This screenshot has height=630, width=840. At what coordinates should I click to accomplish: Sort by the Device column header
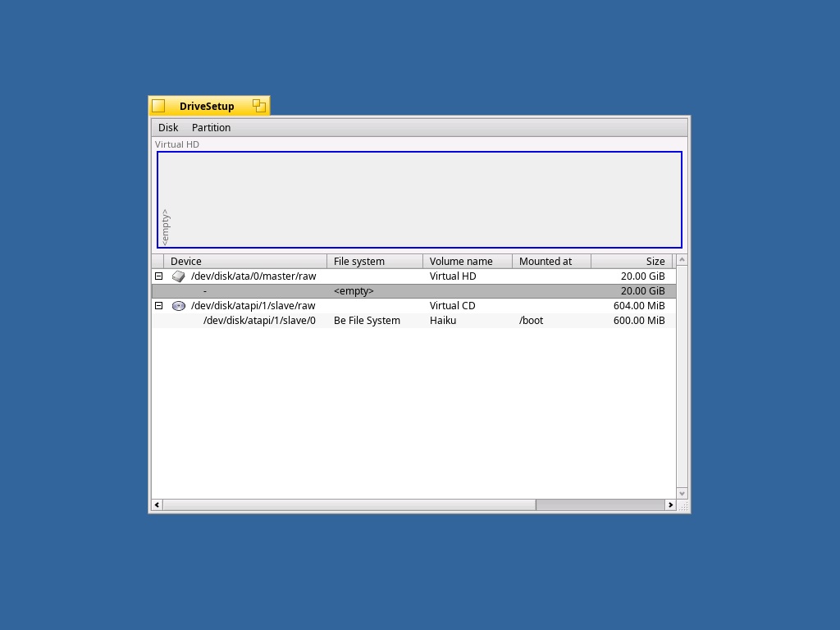pyautogui.click(x=245, y=262)
